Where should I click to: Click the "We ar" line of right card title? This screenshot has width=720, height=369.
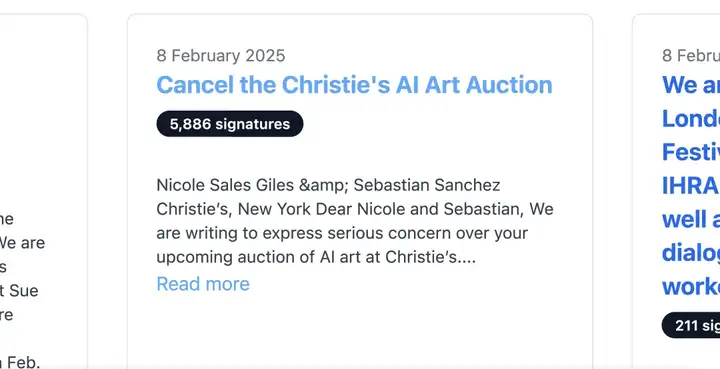coord(691,85)
